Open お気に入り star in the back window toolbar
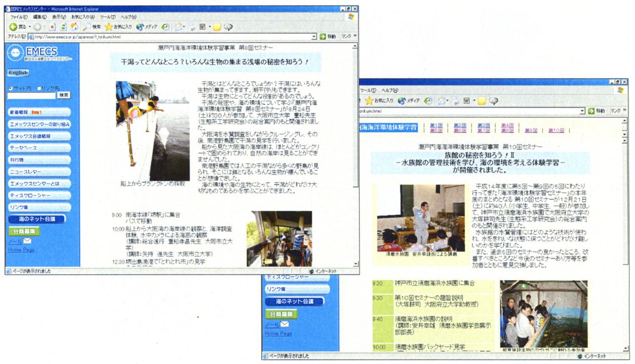The image size is (635, 364). click(x=379, y=101)
